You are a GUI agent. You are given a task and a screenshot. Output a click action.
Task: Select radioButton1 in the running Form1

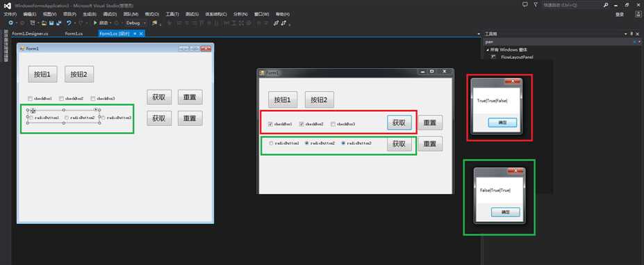[271, 143]
